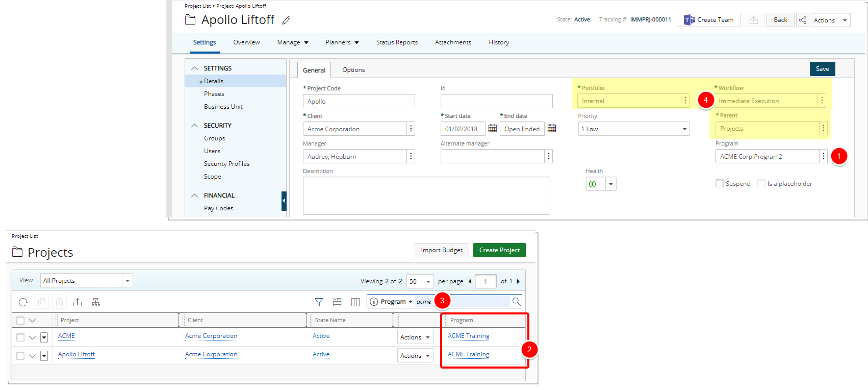Screen dimensions: 868x390
Task: Select the General sub-tab
Action: (314, 70)
